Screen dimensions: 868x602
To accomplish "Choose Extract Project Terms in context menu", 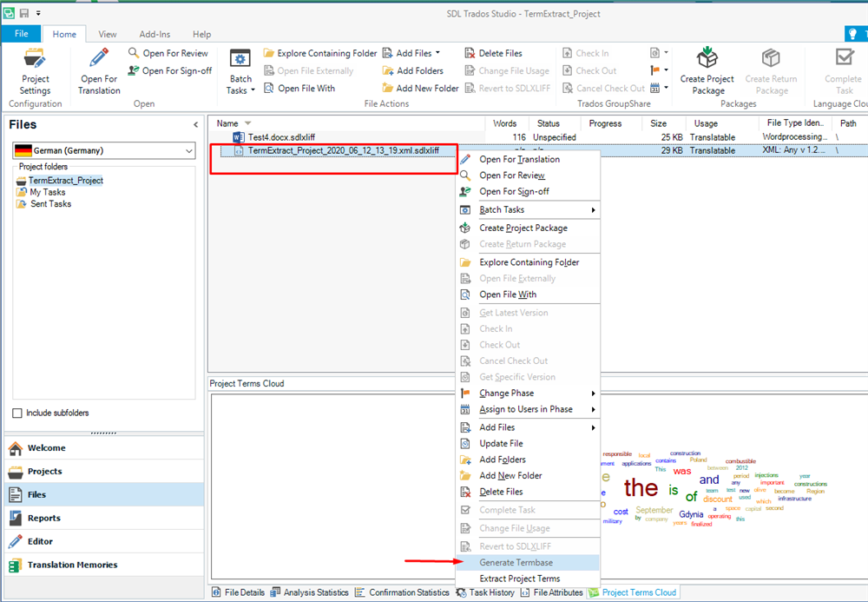I will click(x=528, y=579).
